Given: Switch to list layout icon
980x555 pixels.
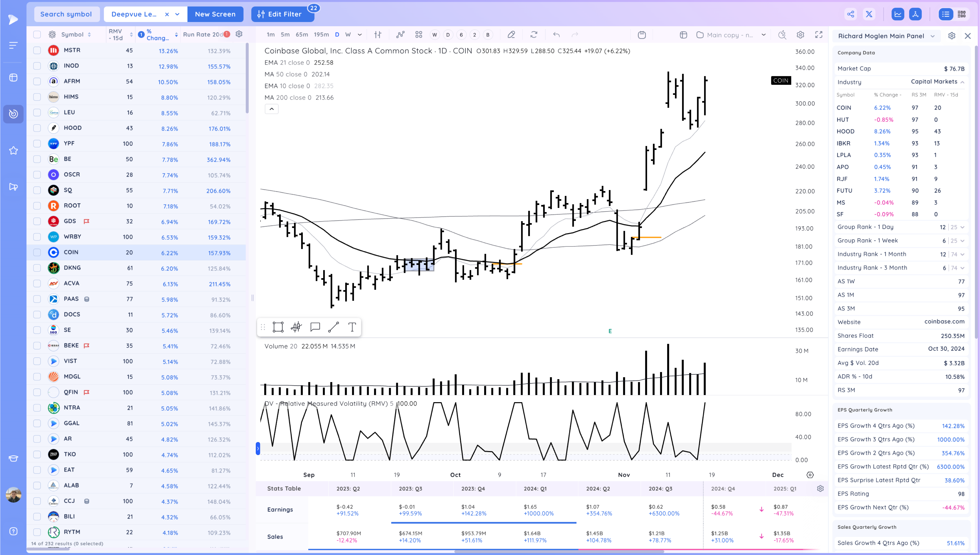Looking at the screenshot, I should [x=946, y=14].
